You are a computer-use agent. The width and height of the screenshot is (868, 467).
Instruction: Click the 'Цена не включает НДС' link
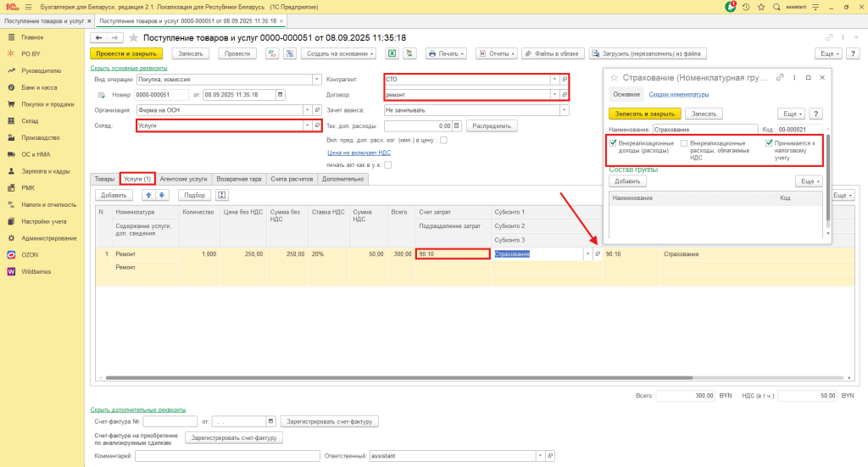pos(359,153)
